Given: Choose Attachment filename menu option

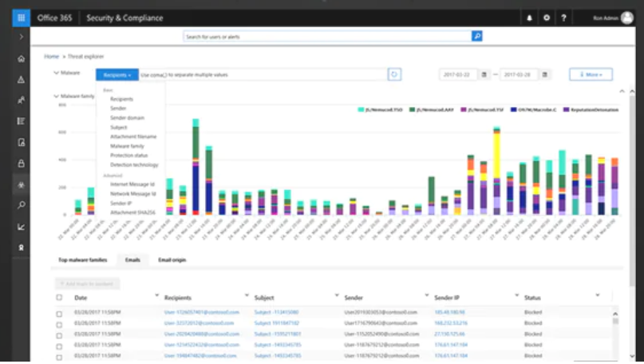Looking at the screenshot, I should (x=133, y=136).
